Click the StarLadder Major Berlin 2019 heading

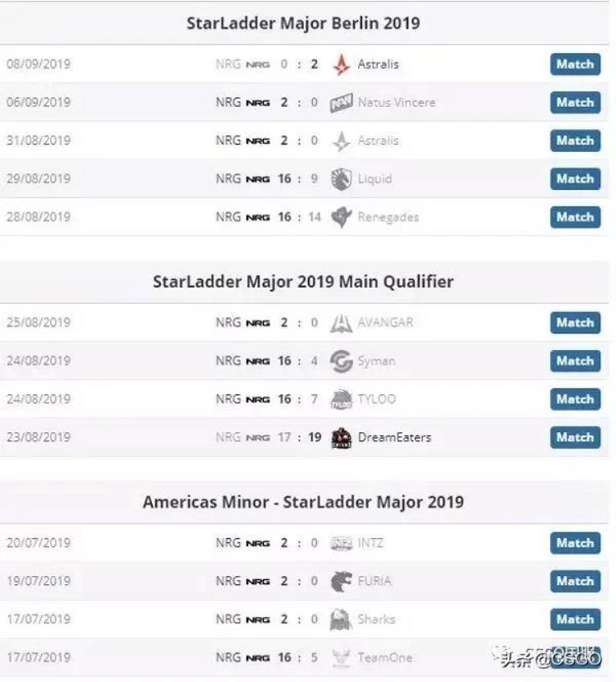tap(303, 23)
